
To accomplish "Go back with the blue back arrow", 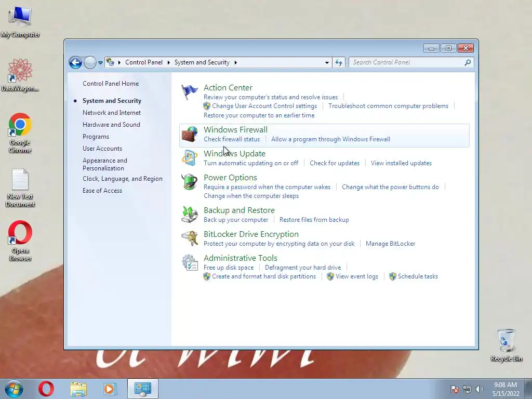I will (75, 62).
